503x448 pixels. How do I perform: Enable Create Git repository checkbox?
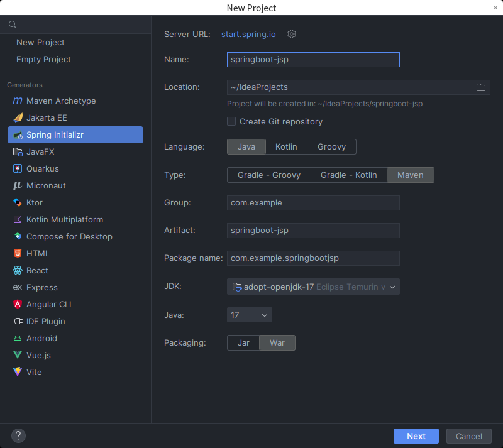coord(232,122)
